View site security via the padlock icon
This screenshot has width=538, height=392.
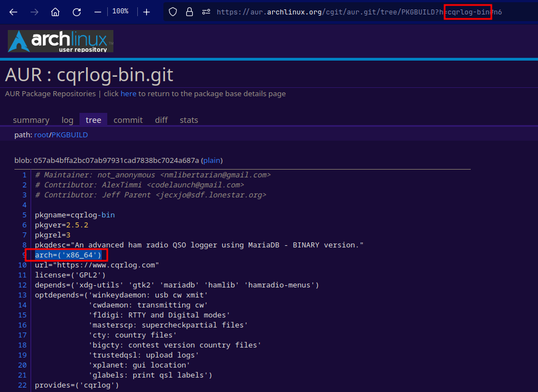(190, 12)
